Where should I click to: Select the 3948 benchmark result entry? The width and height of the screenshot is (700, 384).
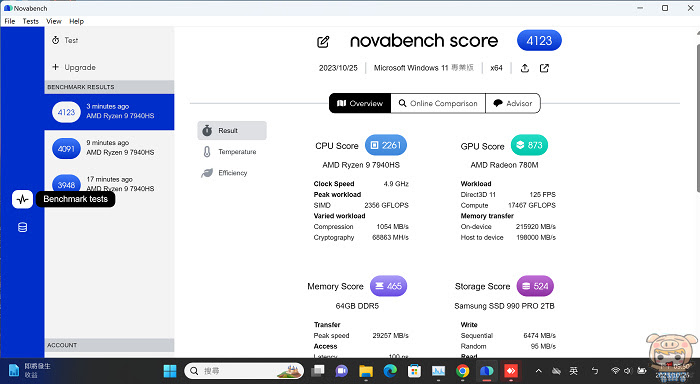pyautogui.click(x=109, y=182)
